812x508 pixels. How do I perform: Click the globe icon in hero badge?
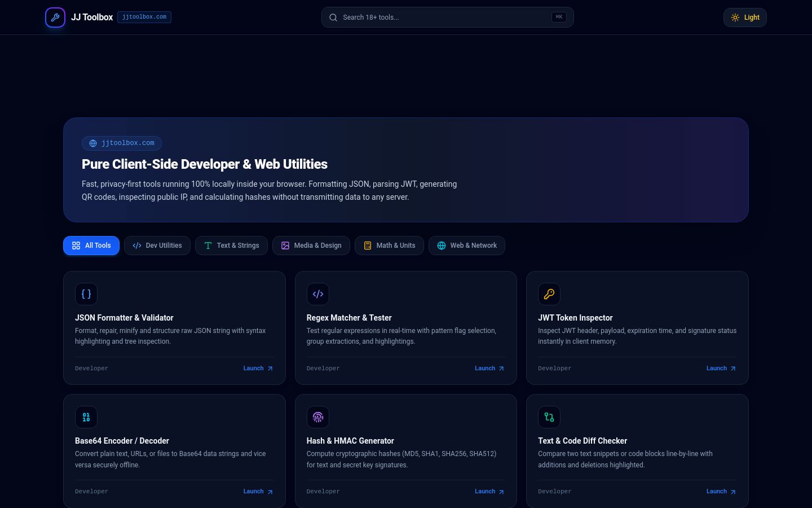click(x=93, y=143)
